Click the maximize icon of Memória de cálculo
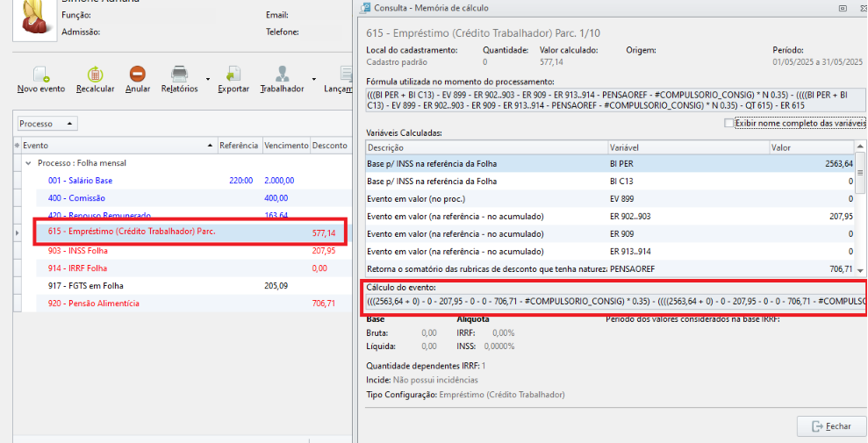The image size is (868, 443). click(x=842, y=8)
